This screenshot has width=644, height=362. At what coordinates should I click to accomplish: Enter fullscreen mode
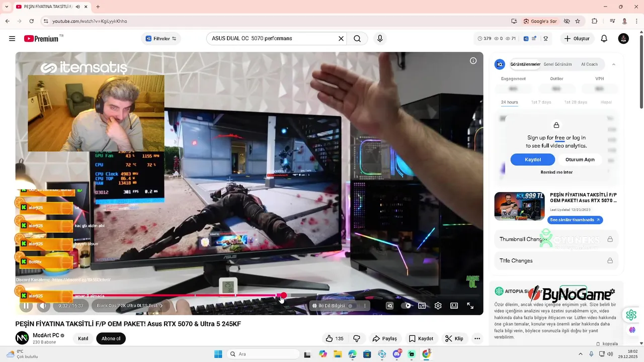click(x=470, y=306)
